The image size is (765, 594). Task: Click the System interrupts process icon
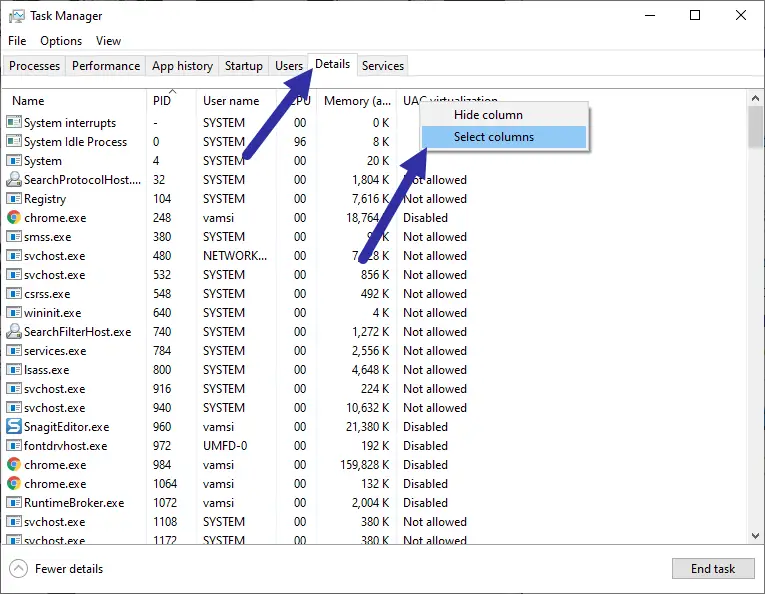(x=14, y=122)
